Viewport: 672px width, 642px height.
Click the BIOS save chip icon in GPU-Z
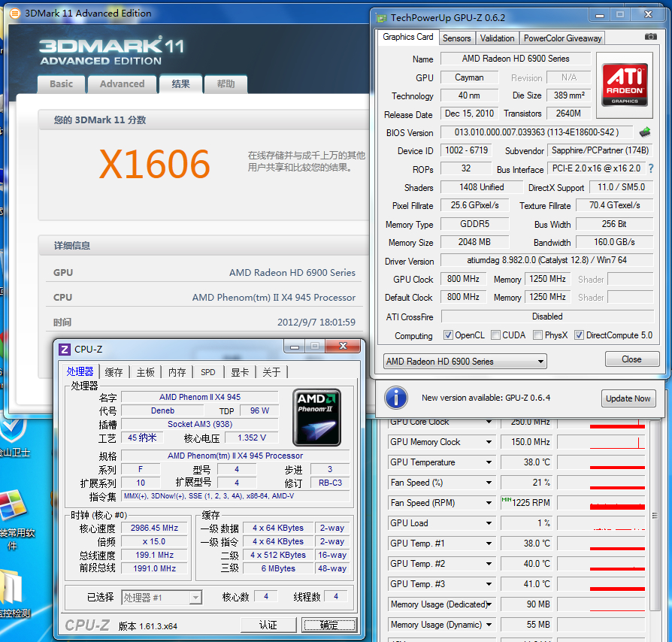click(x=644, y=132)
